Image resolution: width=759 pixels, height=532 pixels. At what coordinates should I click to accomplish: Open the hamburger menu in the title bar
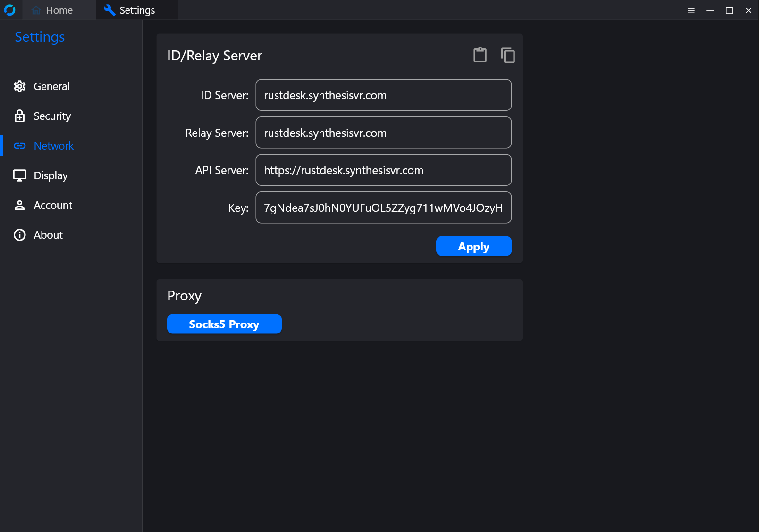(x=691, y=10)
